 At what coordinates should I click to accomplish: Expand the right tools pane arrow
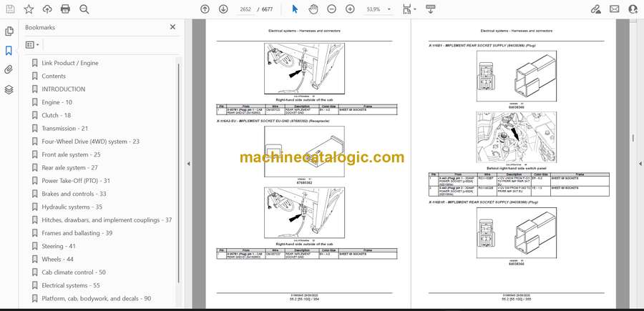[640, 164]
